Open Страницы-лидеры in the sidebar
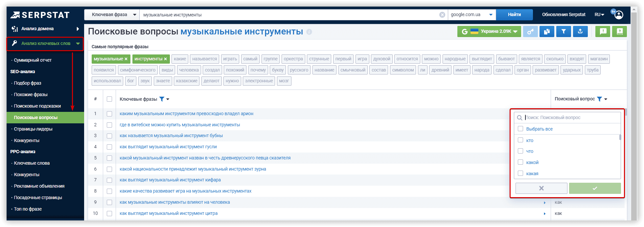 click(33, 129)
